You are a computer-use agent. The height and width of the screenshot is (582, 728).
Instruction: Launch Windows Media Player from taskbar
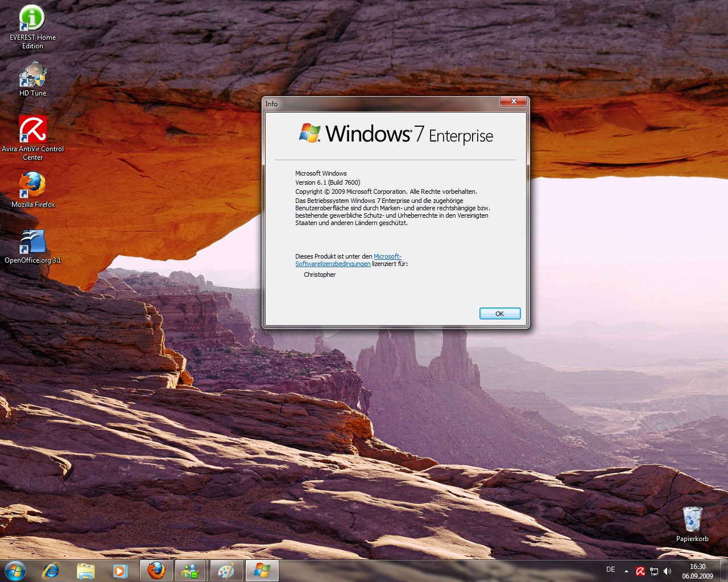coord(120,571)
